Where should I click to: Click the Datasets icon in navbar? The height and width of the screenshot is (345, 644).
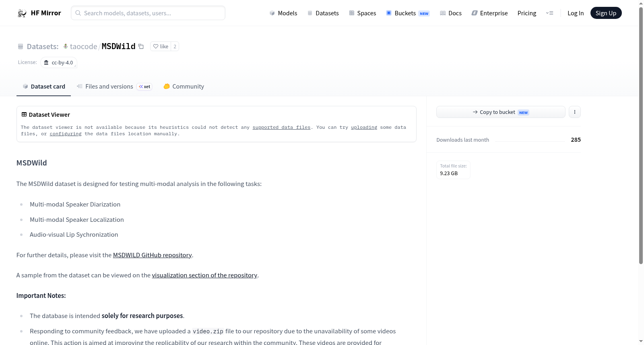[310, 13]
